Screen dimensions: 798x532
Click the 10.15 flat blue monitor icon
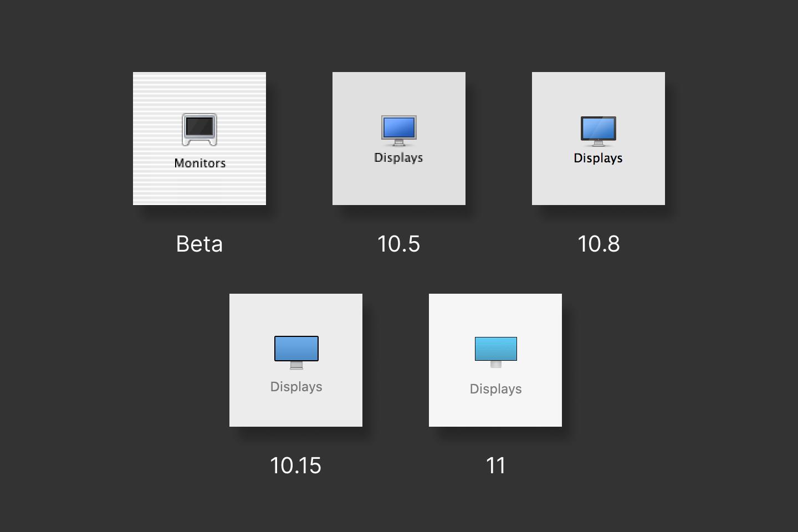click(x=296, y=351)
